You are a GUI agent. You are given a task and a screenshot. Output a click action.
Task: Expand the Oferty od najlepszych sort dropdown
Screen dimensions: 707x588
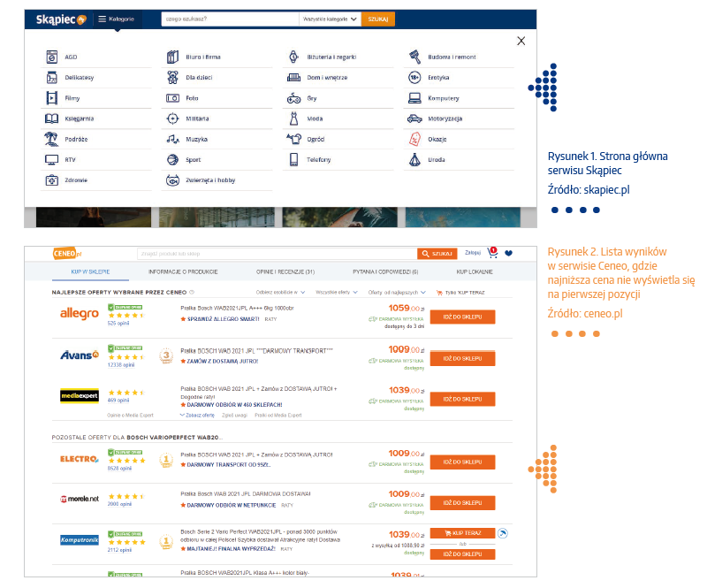coord(397,293)
